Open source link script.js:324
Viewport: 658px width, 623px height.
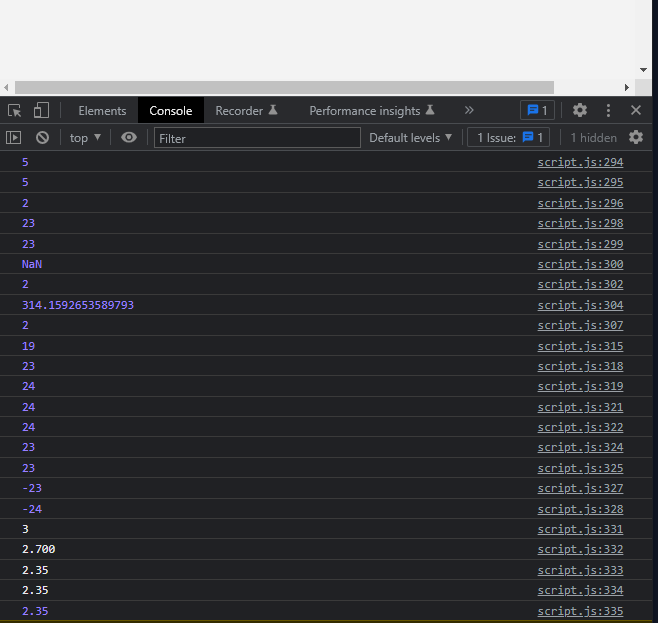pyautogui.click(x=580, y=448)
